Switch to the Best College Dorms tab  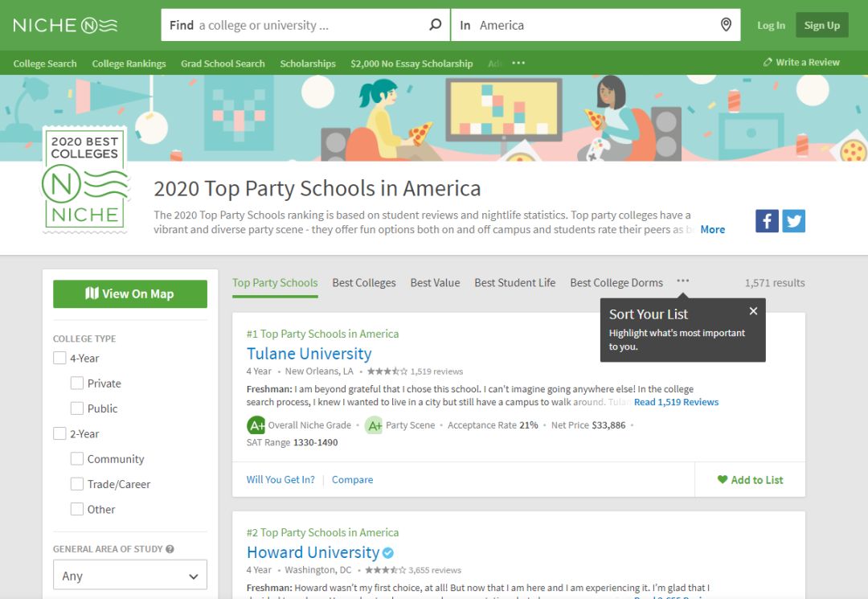(x=616, y=283)
